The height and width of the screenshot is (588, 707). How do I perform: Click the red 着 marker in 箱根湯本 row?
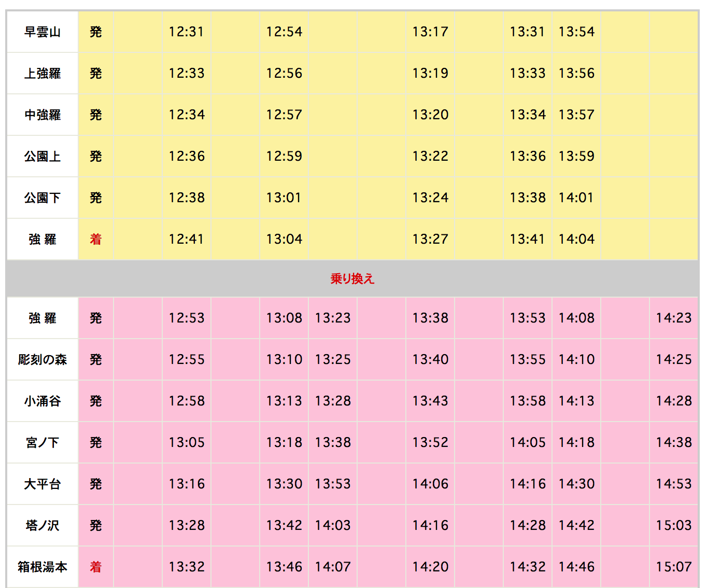click(x=96, y=567)
